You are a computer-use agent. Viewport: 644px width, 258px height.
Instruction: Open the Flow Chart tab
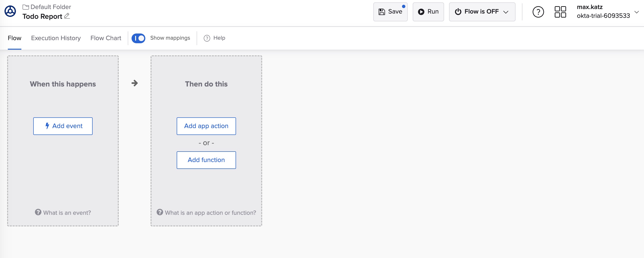point(106,38)
